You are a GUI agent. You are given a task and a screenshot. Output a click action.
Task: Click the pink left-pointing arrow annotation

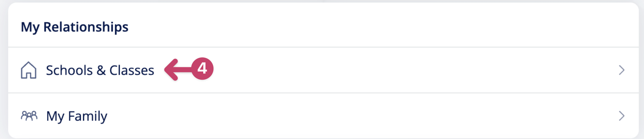tap(177, 69)
